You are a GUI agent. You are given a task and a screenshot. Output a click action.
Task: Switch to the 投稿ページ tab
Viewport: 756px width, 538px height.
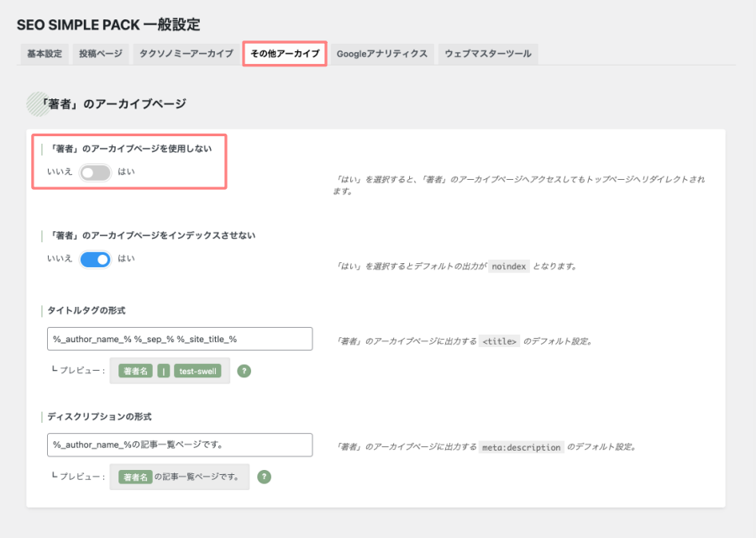click(101, 54)
